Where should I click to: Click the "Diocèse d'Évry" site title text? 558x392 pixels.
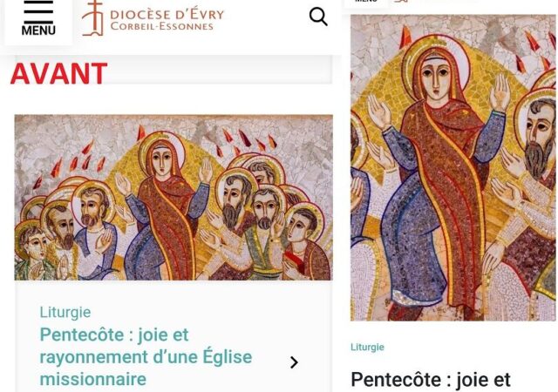(167, 13)
